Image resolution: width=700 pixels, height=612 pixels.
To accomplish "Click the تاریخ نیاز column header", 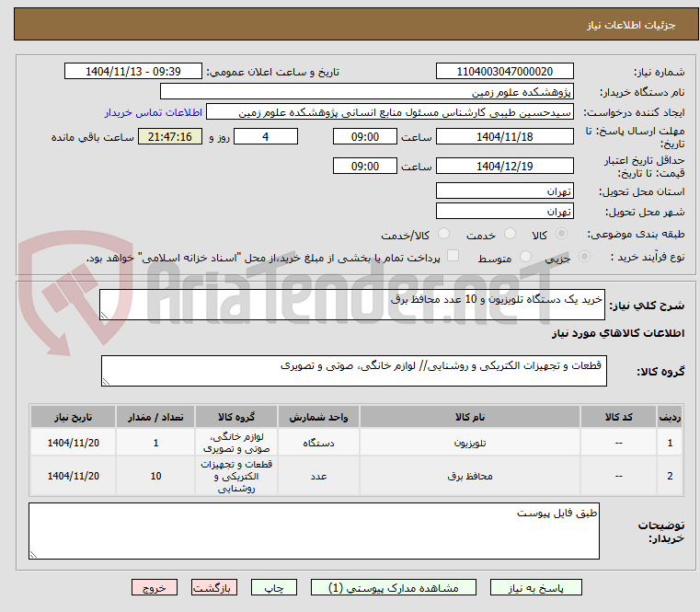I will (x=74, y=417).
